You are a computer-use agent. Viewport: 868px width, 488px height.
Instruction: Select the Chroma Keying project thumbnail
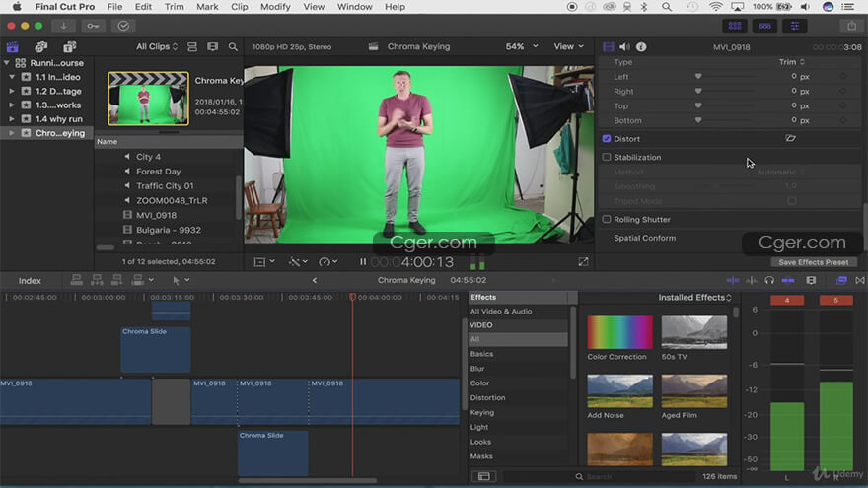click(148, 99)
